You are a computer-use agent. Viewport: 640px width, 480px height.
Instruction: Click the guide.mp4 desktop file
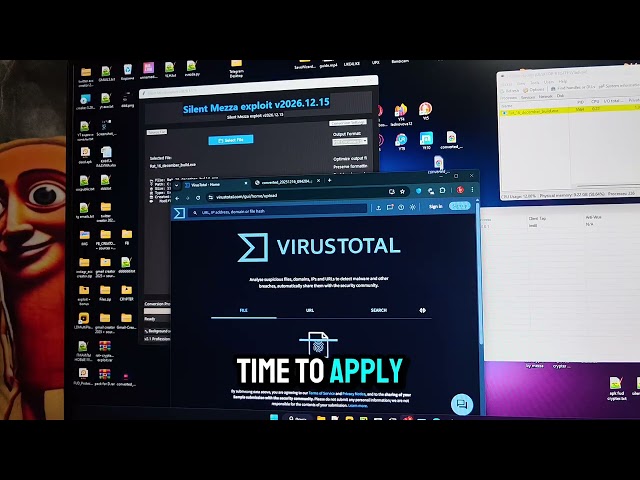point(328,65)
